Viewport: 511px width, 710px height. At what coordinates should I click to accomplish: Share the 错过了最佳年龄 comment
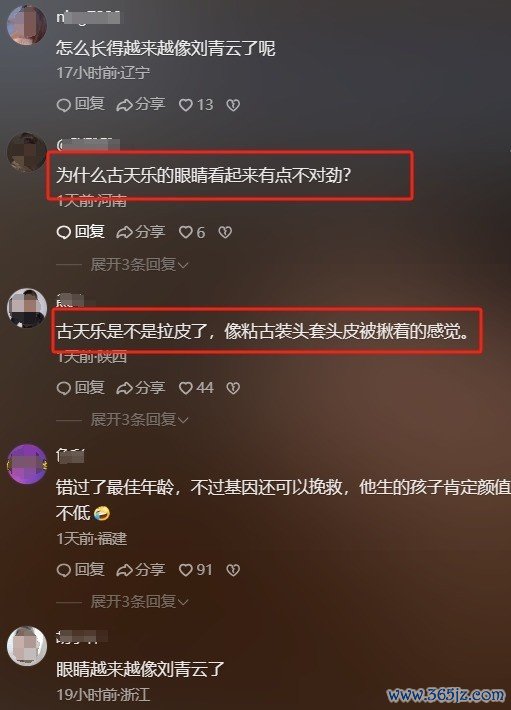coord(141,570)
